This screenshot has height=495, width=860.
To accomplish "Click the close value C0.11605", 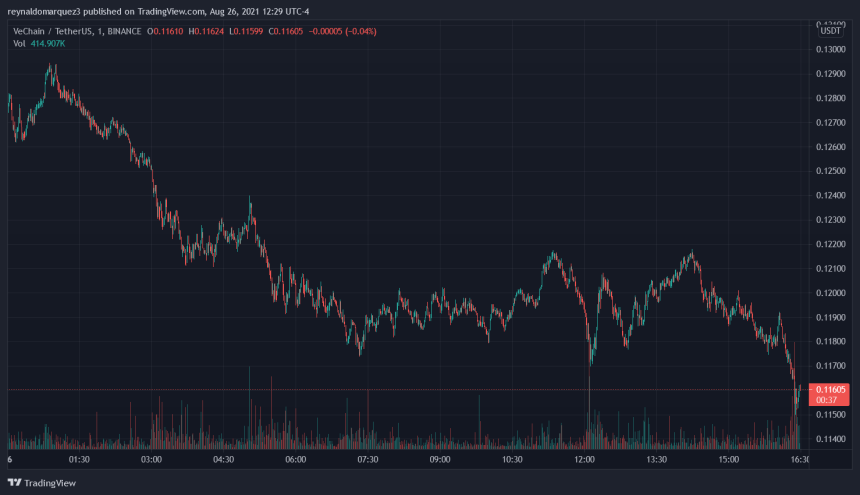I will pyautogui.click(x=286, y=31).
